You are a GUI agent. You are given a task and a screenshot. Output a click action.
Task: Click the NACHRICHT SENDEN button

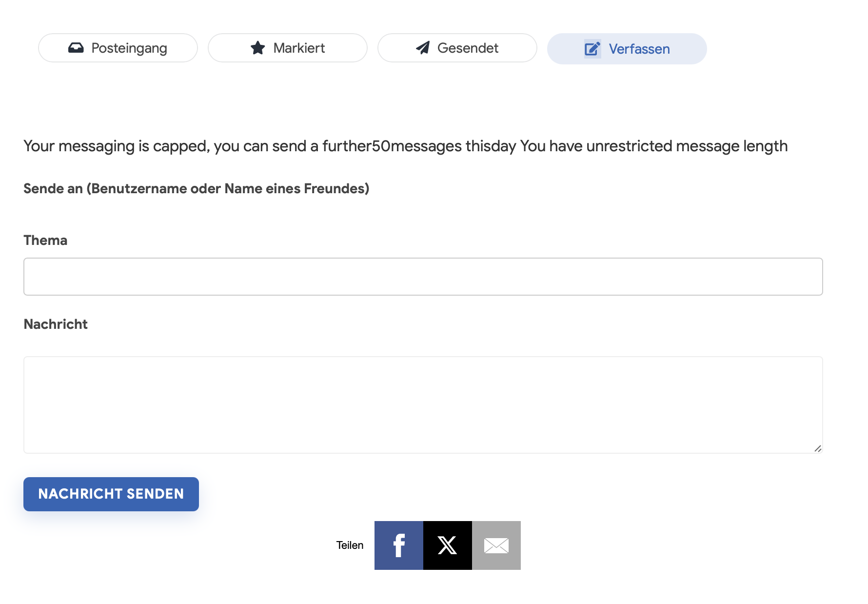[x=111, y=494]
